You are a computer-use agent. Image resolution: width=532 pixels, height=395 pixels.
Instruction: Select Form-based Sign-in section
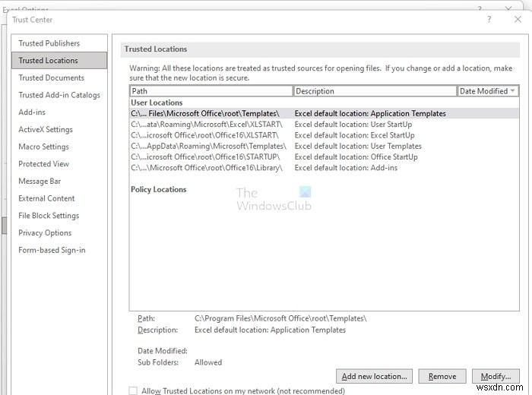tap(52, 250)
